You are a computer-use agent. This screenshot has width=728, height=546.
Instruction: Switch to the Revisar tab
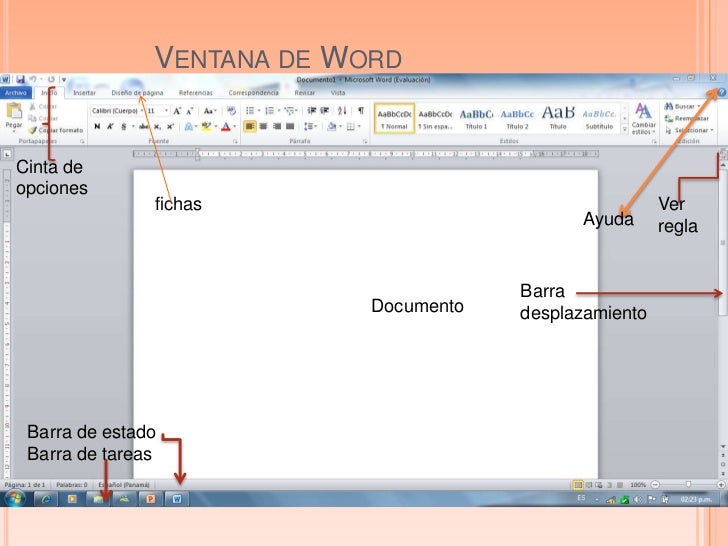(x=305, y=93)
